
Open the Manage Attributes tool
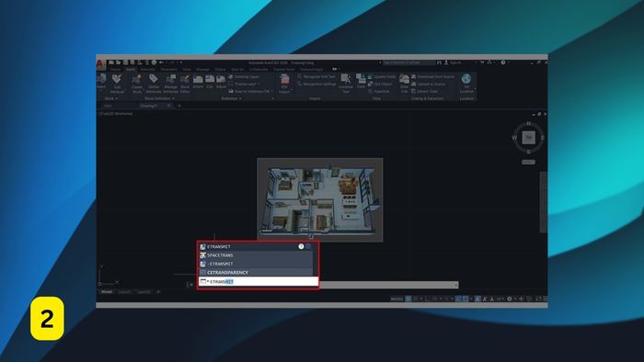(170, 84)
